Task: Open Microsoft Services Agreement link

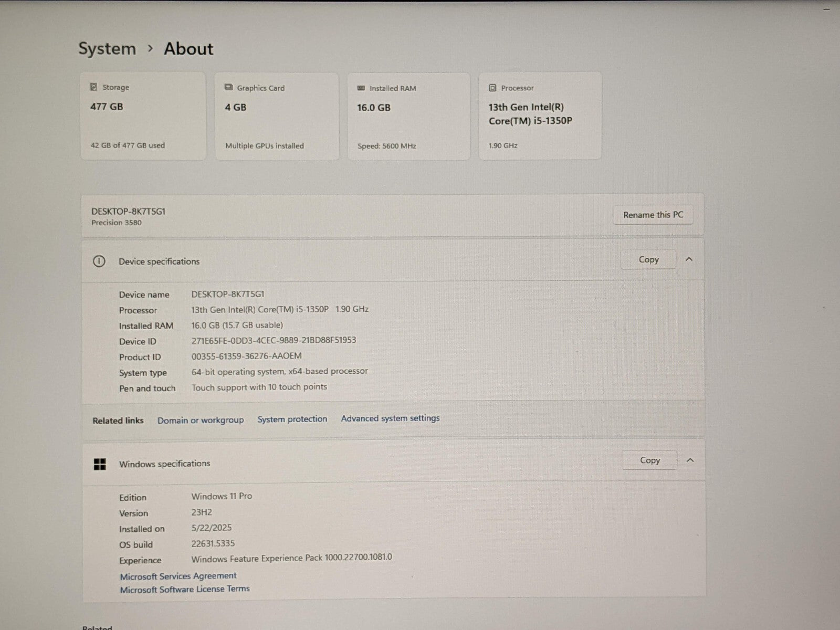Action: (x=178, y=576)
